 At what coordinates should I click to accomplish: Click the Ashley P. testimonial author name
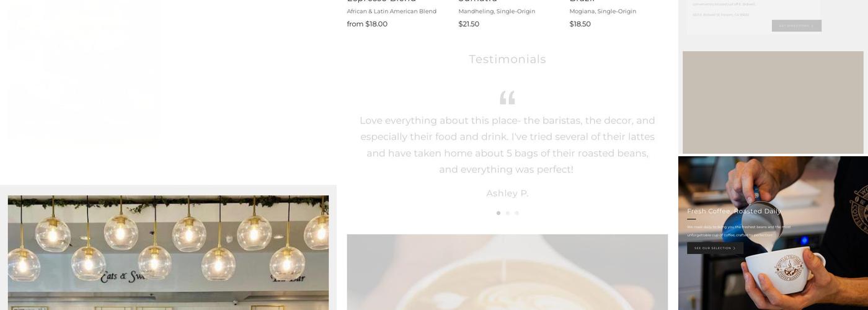507,193
